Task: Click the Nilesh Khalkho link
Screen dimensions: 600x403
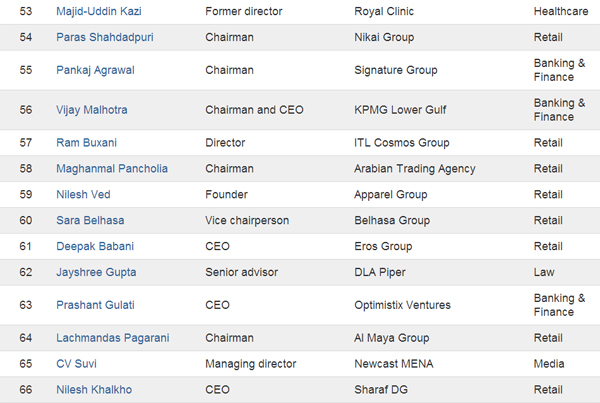Action: click(86, 390)
